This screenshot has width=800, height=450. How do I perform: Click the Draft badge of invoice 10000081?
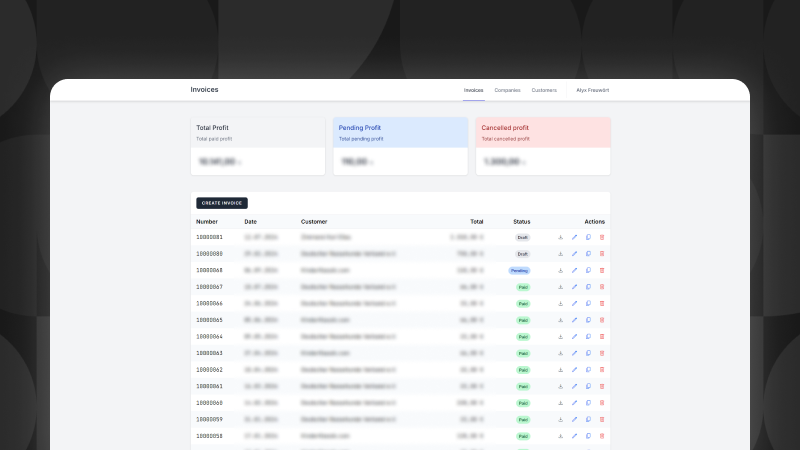click(x=522, y=238)
